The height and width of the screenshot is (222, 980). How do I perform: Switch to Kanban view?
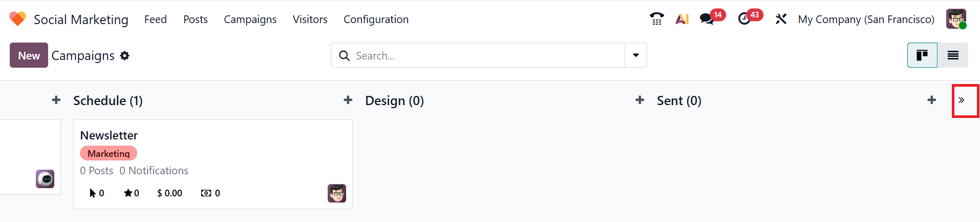[922, 55]
